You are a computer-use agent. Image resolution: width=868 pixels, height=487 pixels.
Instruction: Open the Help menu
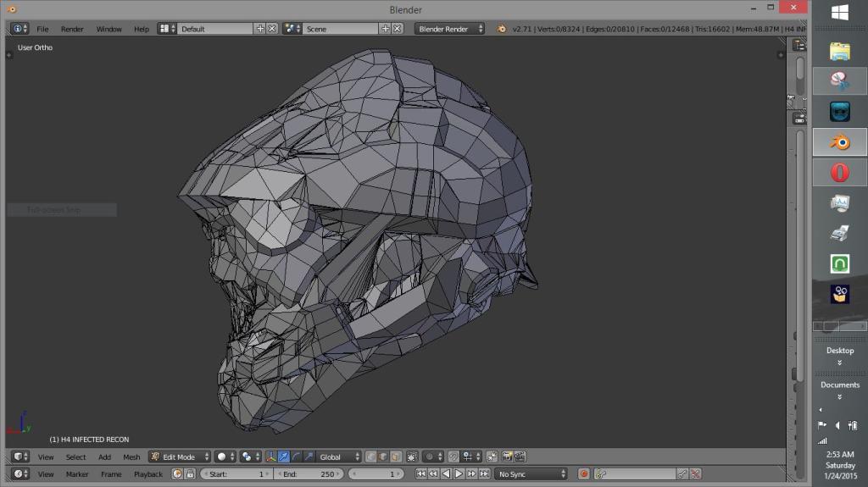tap(142, 29)
